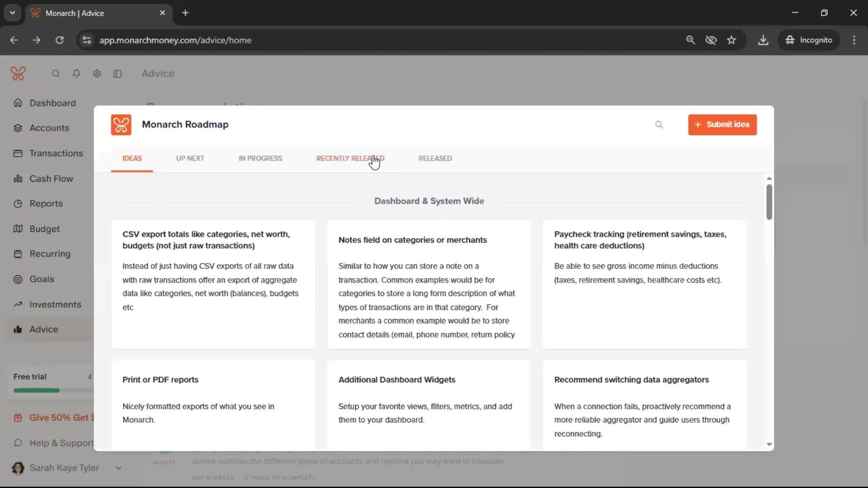
Task: Click Monarch butterfly logo in sidebar
Action: click(x=18, y=74)
